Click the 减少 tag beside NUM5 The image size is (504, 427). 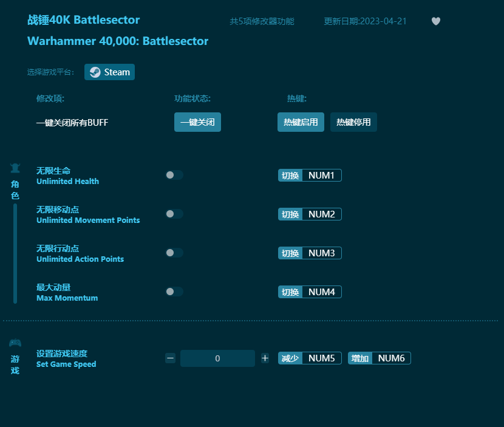tap(290, 358)
